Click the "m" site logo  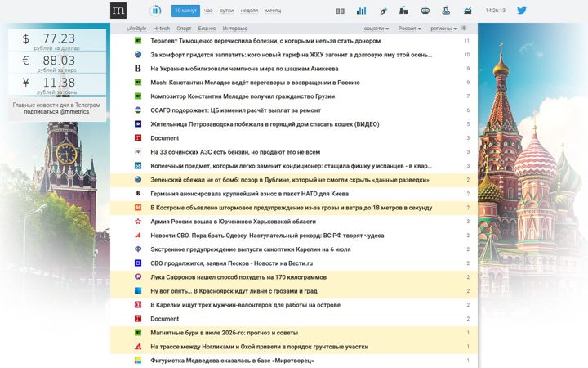[x=118, y=11]
